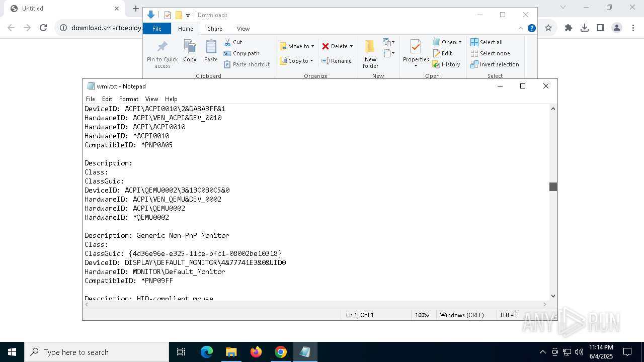Click the quick access properties checkmark icon
This screenshot has width=644, height=362.
coord(168,15)
